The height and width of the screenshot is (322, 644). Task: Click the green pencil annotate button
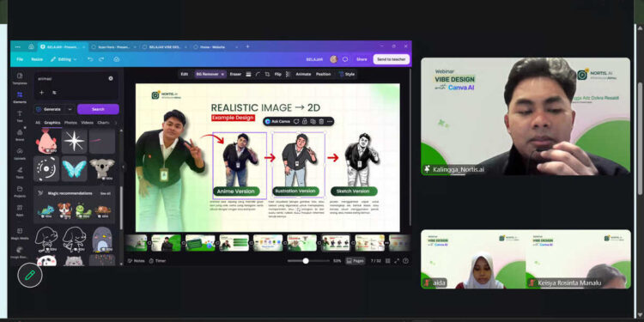coord(30,275)
